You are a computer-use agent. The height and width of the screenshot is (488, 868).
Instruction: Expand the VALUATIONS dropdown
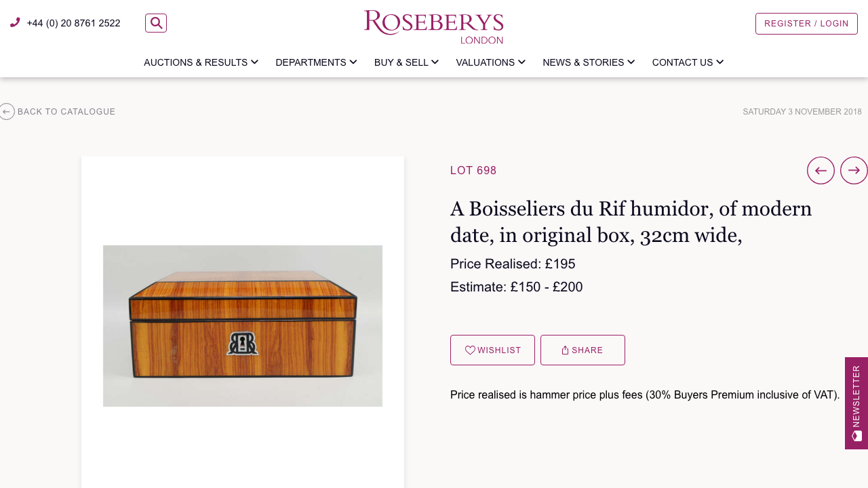point(490,62)
